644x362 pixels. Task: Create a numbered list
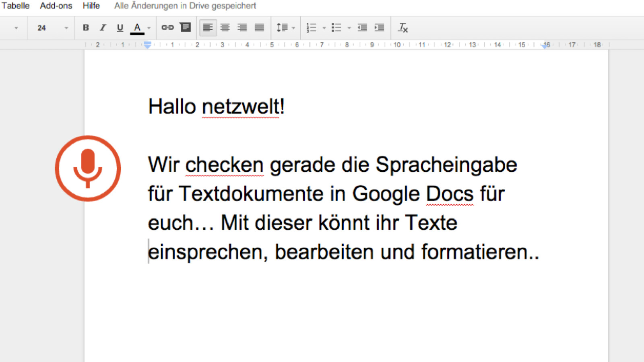311,28
